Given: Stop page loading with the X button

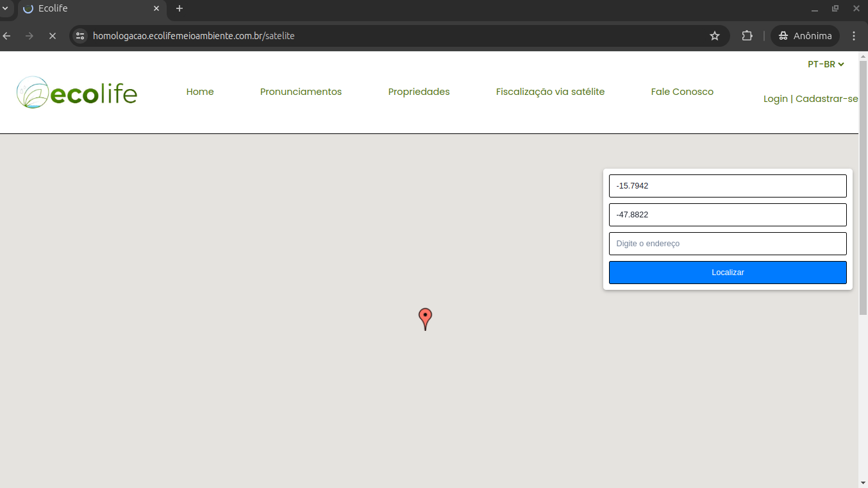Looking at the screenshot, I should point(53,36).
